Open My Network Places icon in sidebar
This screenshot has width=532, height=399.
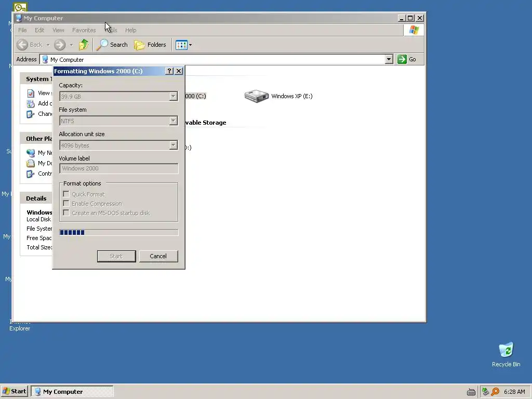[31, 153]
